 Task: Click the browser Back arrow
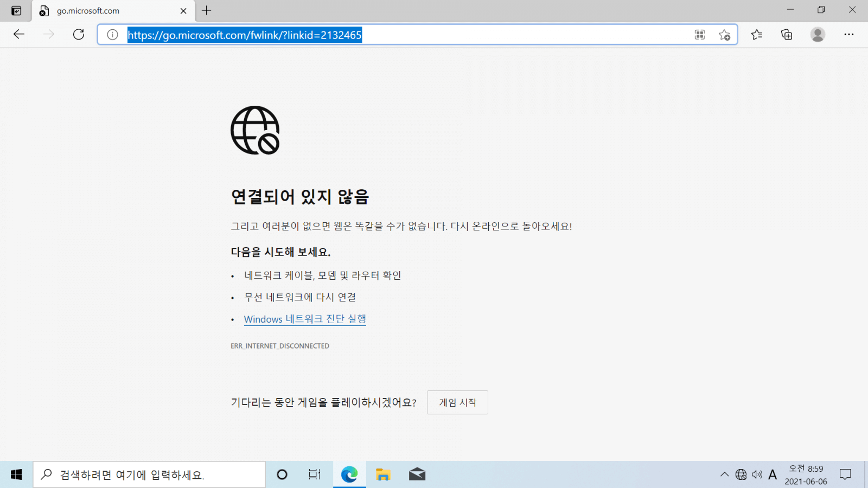[19, 35]
